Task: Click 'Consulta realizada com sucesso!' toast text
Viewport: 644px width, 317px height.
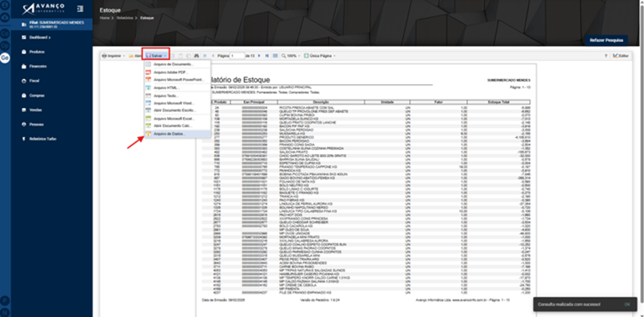Action: click(x=569, y=304)
